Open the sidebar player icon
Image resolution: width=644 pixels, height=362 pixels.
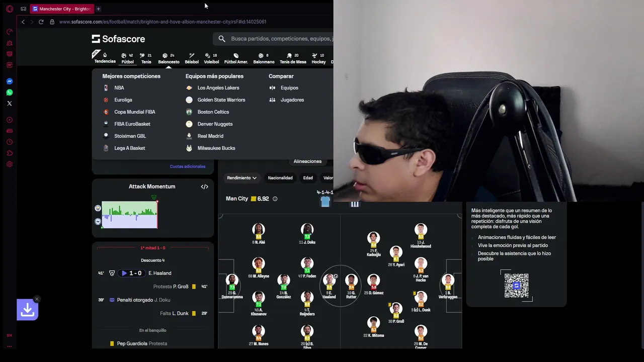click(x=9, y=120)
